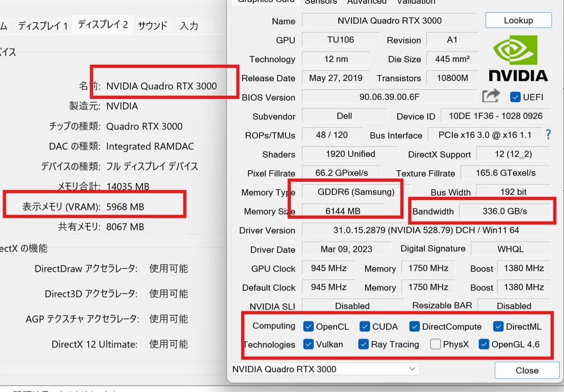Image resolution: width=564 pixels, height=392 pixels.
Task: Toggle the DirectCompute checkbox
Action: (414, 326)
